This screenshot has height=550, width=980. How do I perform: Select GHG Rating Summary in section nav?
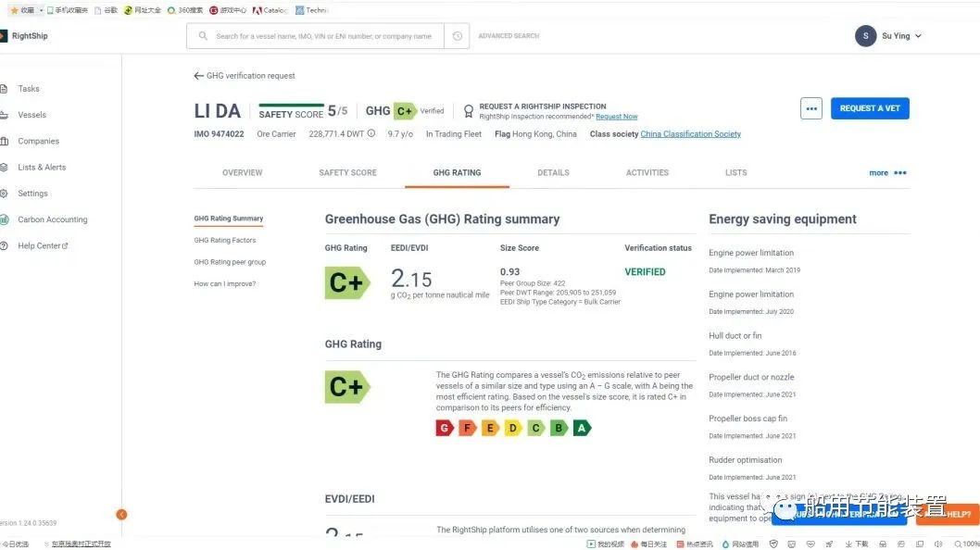[x=228, y=219]
